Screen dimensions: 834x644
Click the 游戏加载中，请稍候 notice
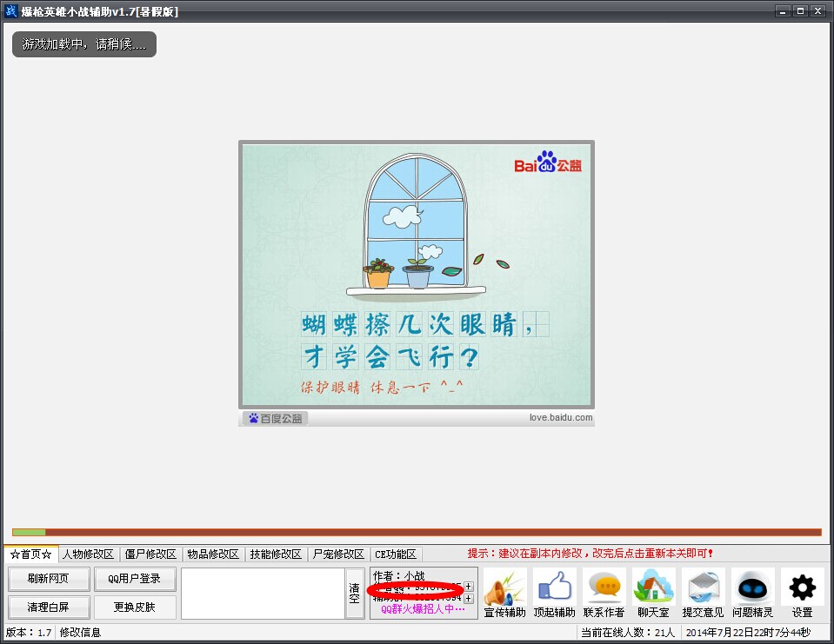click(x=84, y=44)
